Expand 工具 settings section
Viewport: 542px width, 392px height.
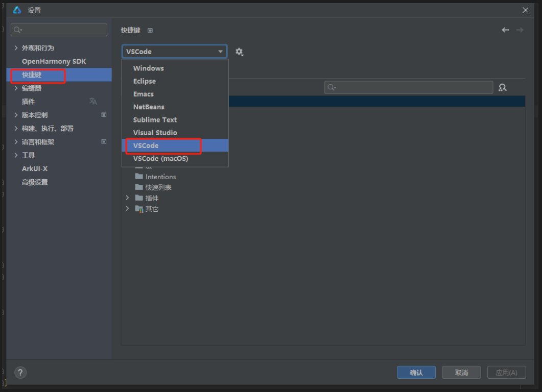coord(16,155)
